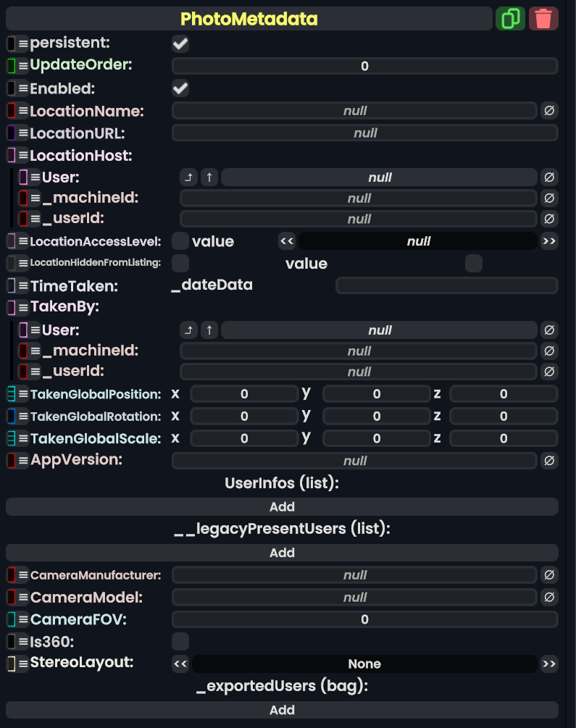Click the PhotoMetadata component header
Screen dimensions: 576x728
click(249, 18)
